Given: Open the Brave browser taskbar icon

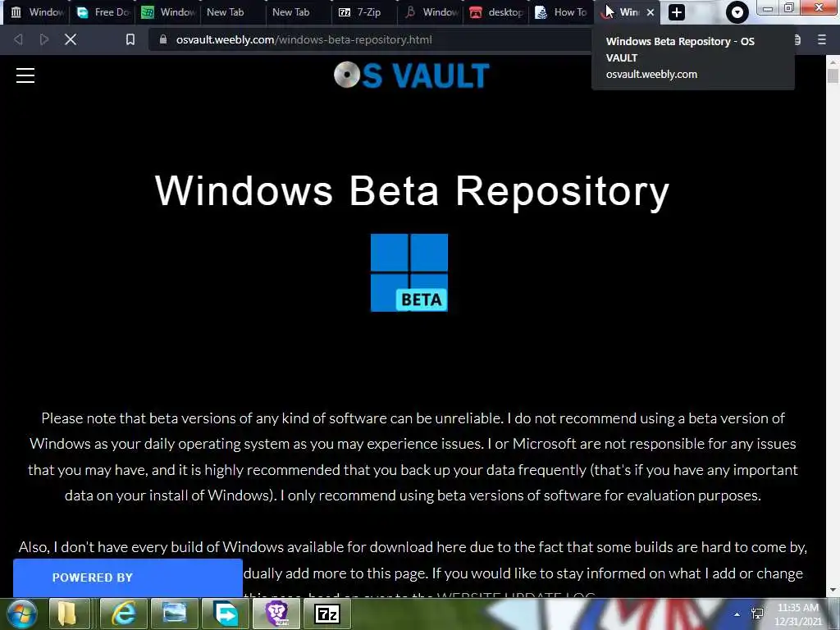Looking at the screenshot, I should (277, 614).
